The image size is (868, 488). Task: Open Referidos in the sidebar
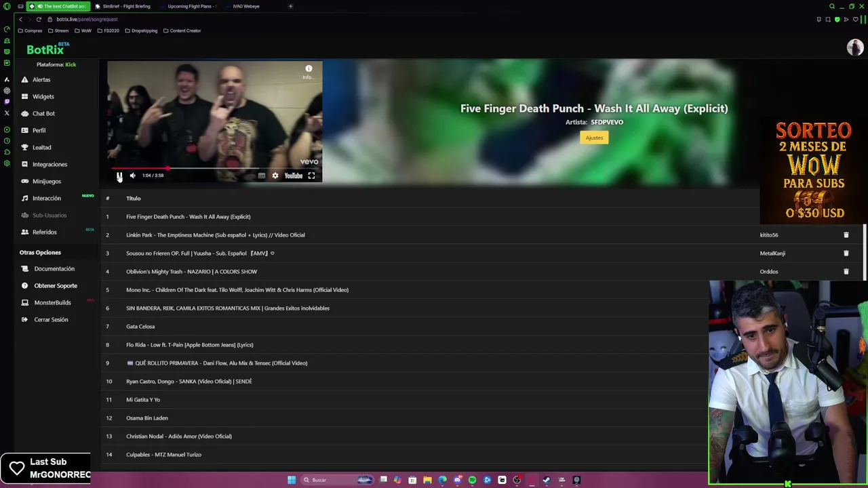pos(44,232)
